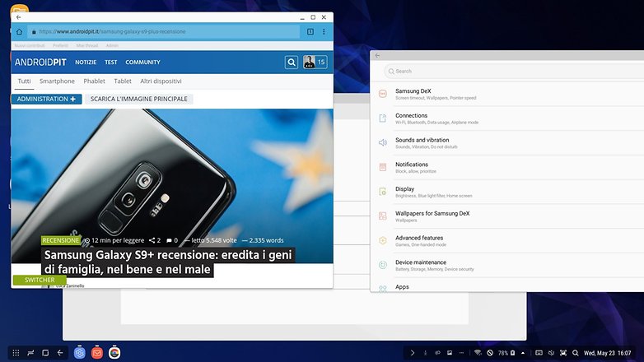Select the Phablet tab

tap(94, 81)
